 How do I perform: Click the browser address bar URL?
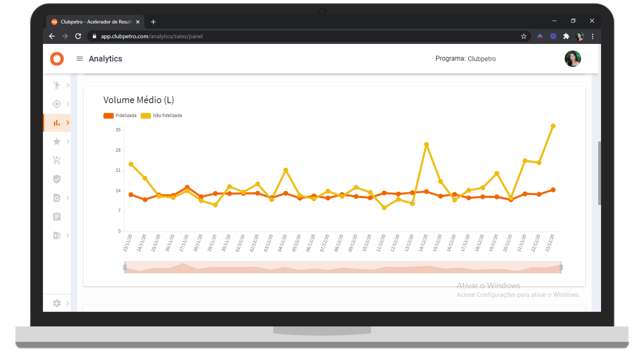[x=152, y=36]
